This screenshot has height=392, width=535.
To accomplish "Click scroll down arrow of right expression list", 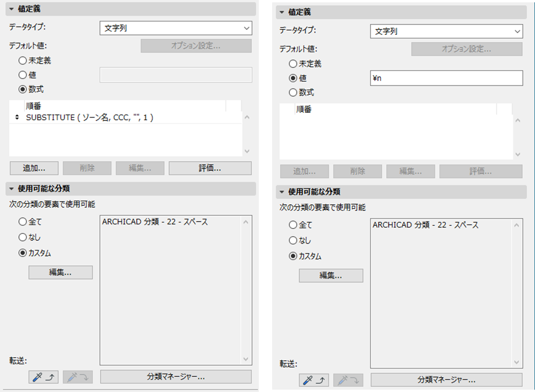I will 518,155.
